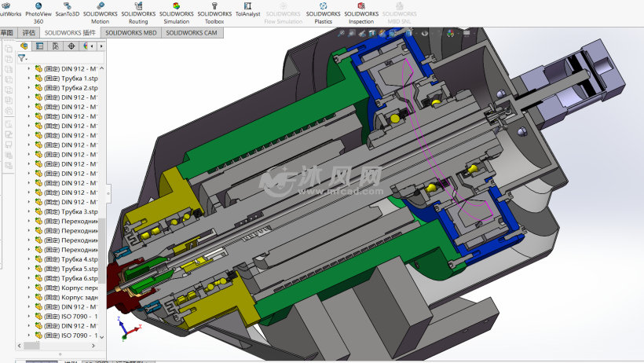Expand the Трубка 6.stp tree node
The width and height of the screenshot is (644, 363).
coord(29,279)
